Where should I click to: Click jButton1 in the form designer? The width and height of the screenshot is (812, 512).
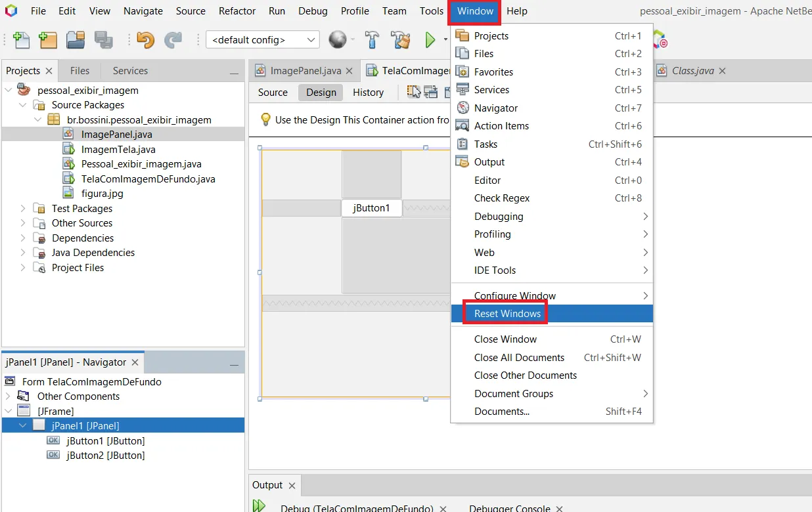click(371, 208)
